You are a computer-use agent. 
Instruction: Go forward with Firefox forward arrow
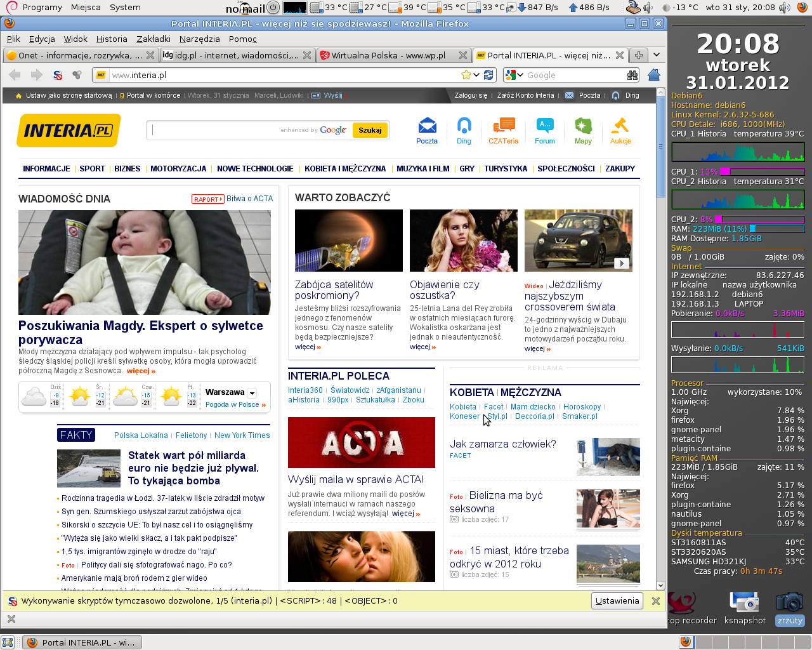pyautogui.click(x=36, y=75)
